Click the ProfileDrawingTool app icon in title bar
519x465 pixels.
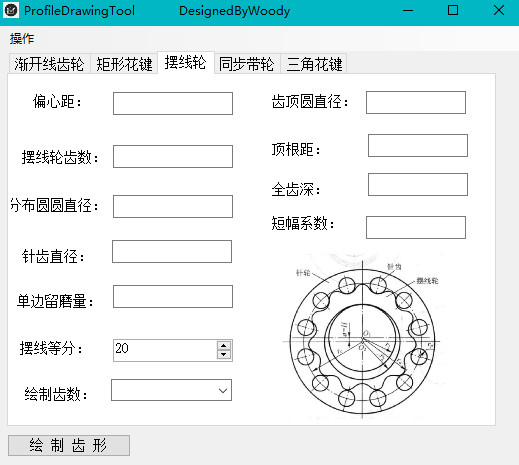(11, 11)
